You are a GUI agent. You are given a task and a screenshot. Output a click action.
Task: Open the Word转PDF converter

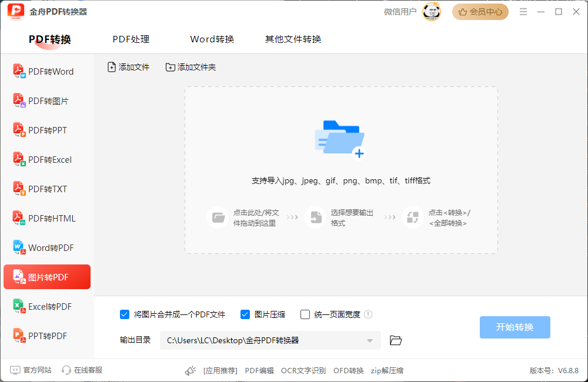(x=47, y=247)
